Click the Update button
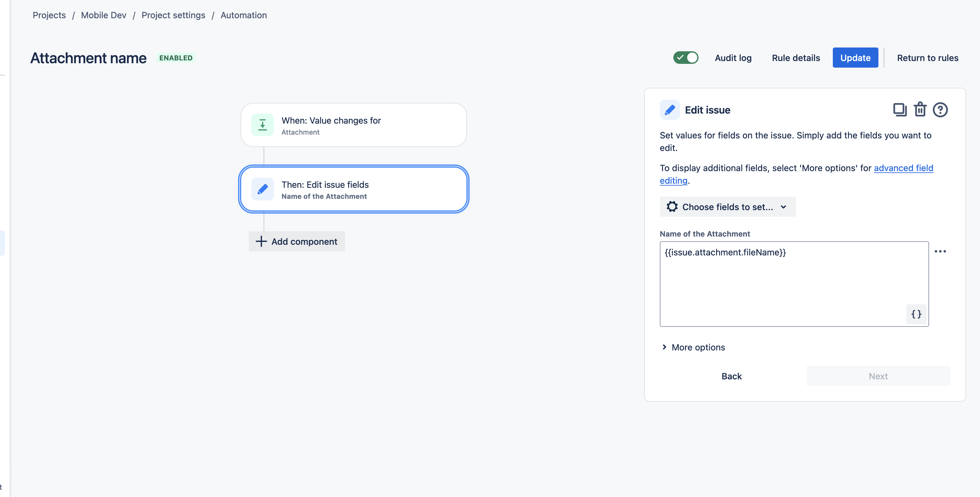Screen dimensions: 980x497 (x=855, y=58)
